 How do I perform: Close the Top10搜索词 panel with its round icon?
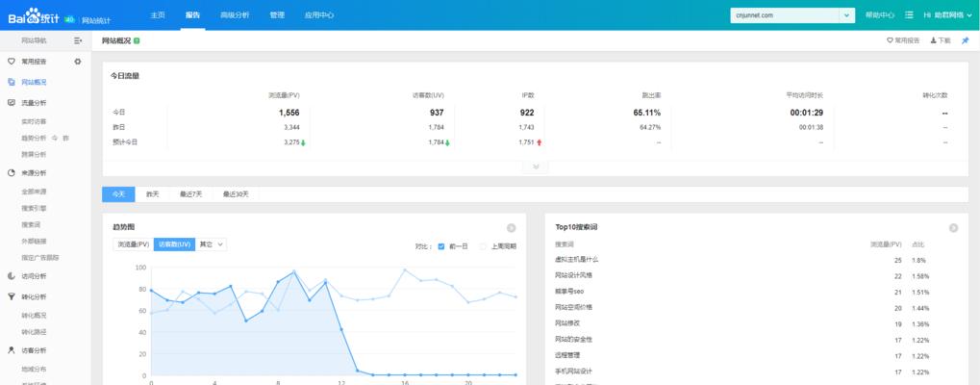953,228
